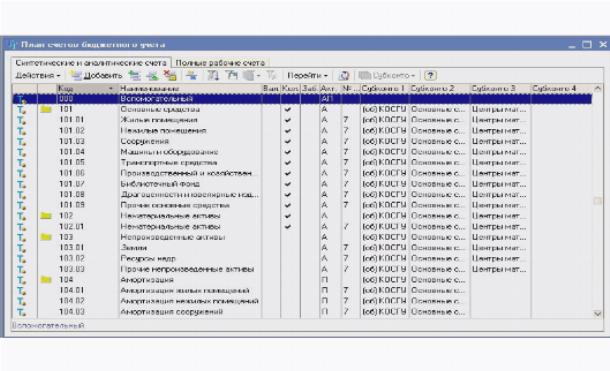Click the edit current item pencil icon

coord(152,75)
